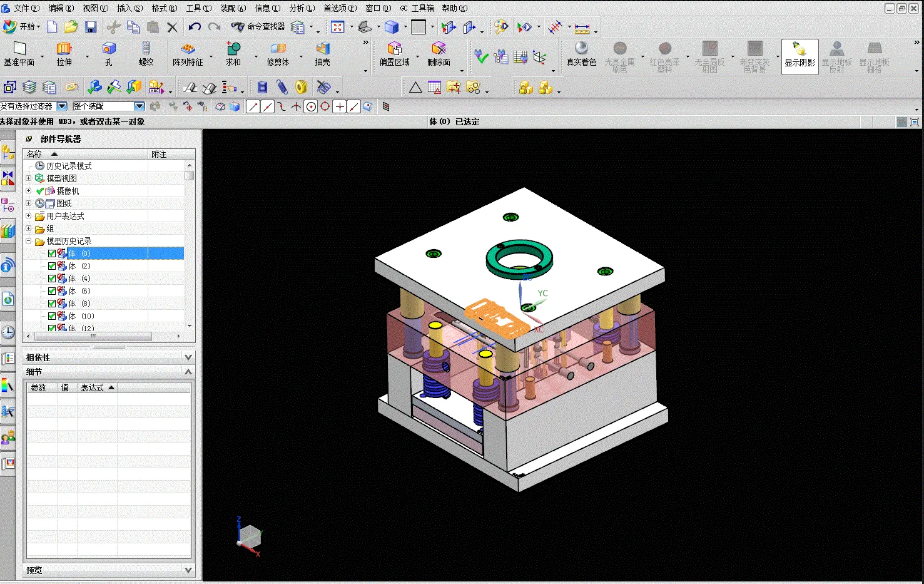
Task: Sort by the 名称 column header
Action: pos(86,154)
